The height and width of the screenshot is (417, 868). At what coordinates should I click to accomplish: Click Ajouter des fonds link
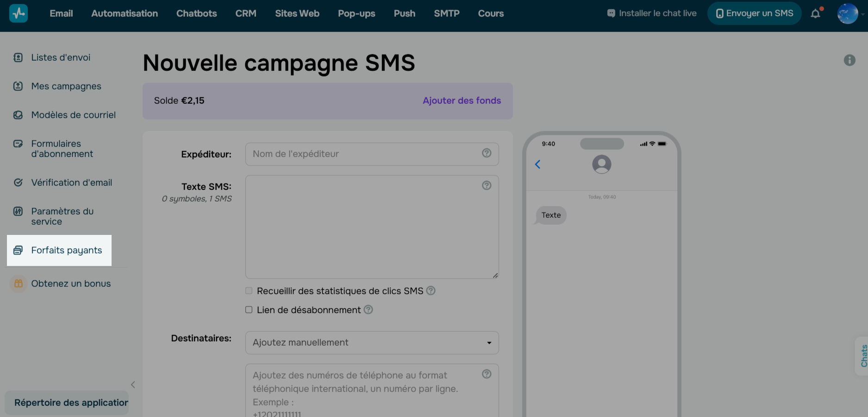coord(462,101)
